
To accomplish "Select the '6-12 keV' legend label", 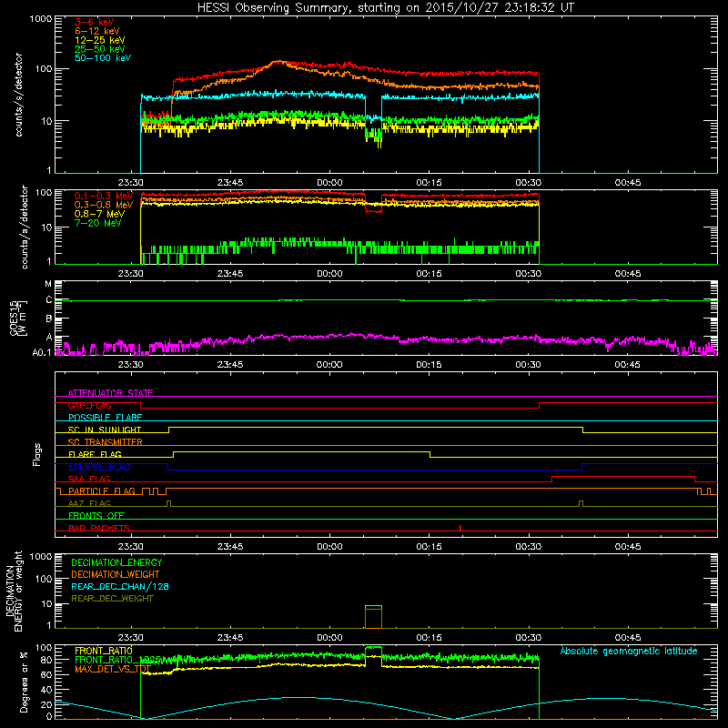I will tap(96, 31).
